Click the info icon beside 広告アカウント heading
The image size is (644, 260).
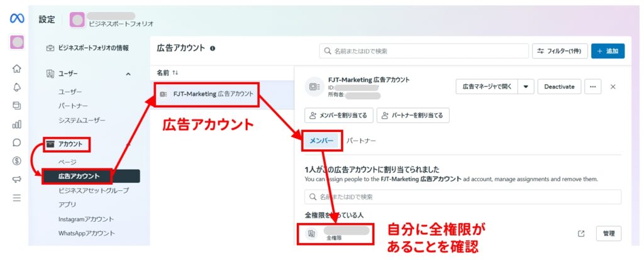coord(213,48)
